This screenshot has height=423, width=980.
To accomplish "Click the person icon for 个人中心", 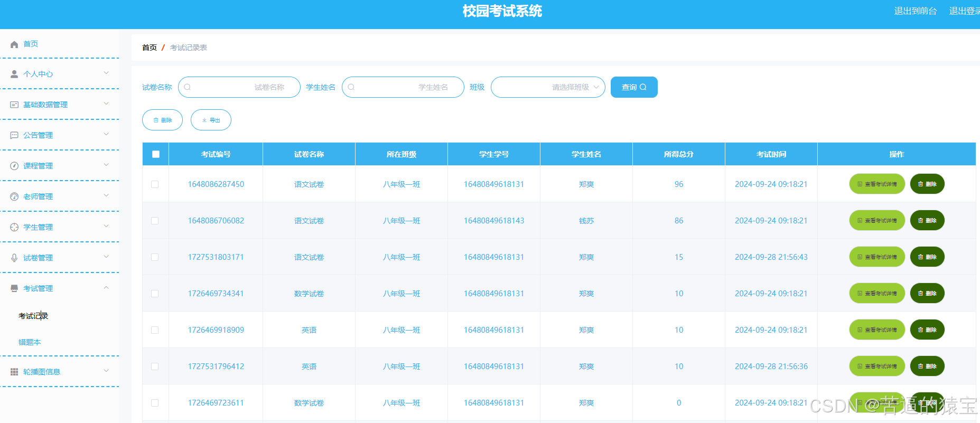I will pyautogui.click(x=14, y=74).
